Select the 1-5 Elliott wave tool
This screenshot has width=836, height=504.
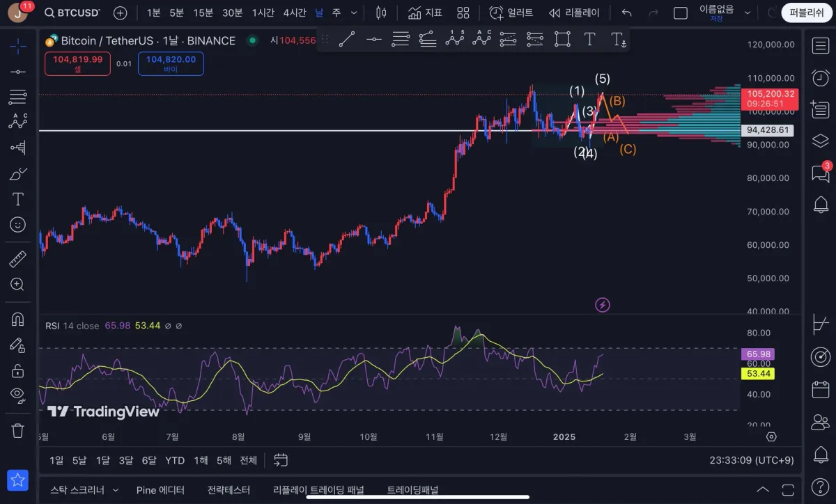coord(455,40)
